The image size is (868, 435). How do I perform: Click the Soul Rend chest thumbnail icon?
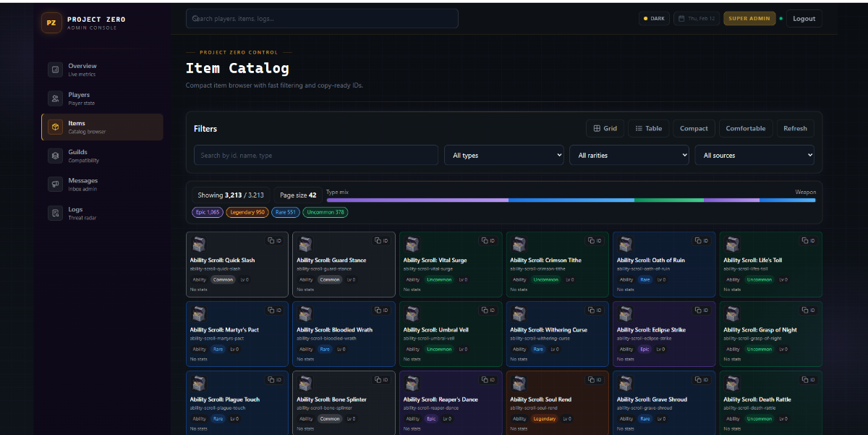pos(519,384)
